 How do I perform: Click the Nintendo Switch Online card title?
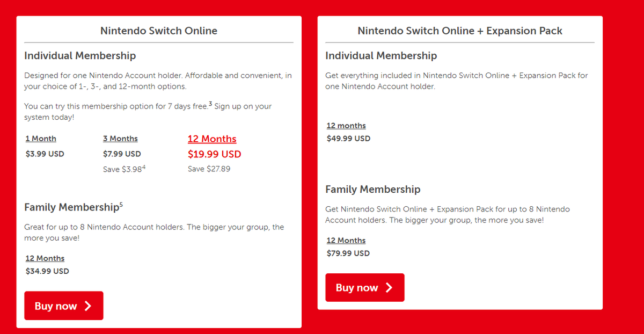[x=158, y=31]
